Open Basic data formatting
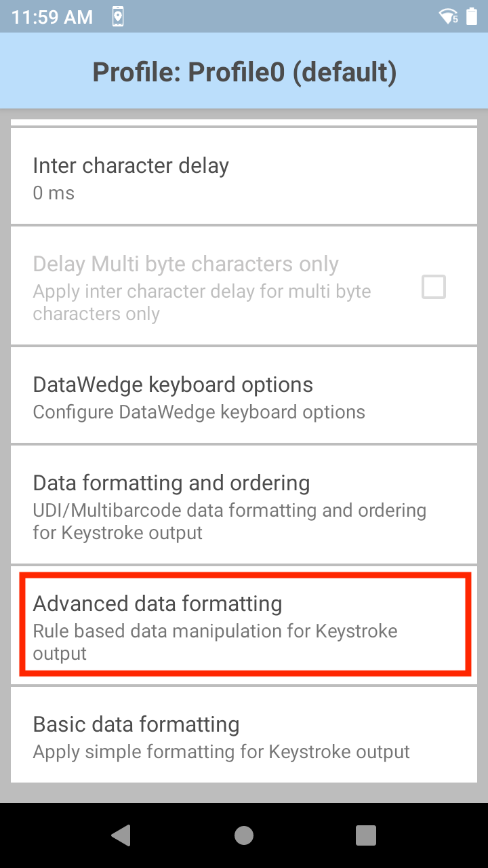The height and width of the screenshot is (868, 488). (x=244, y=735)
